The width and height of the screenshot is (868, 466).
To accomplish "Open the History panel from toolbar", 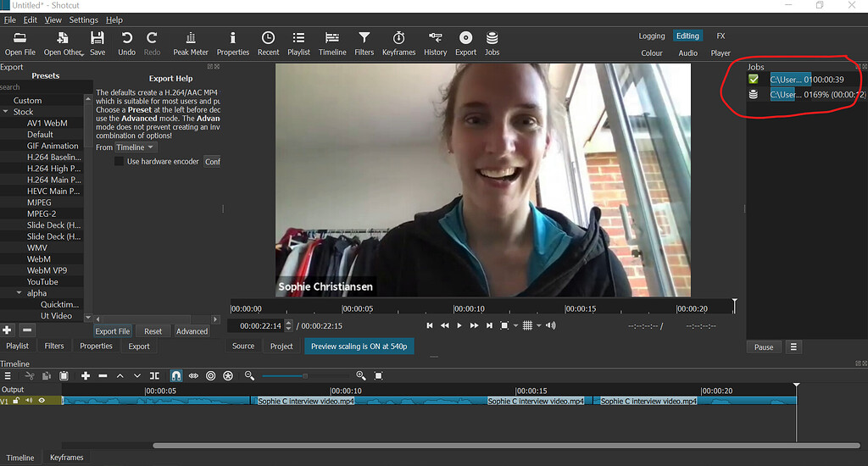I will point(435,43).
